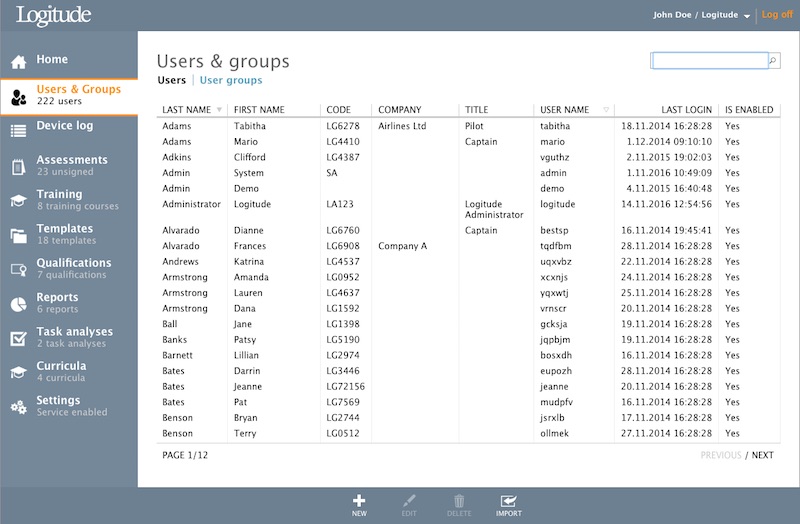This screenshot has height=524, width=800.
Task: Click first name Patsy
Action: pos(245,340)
